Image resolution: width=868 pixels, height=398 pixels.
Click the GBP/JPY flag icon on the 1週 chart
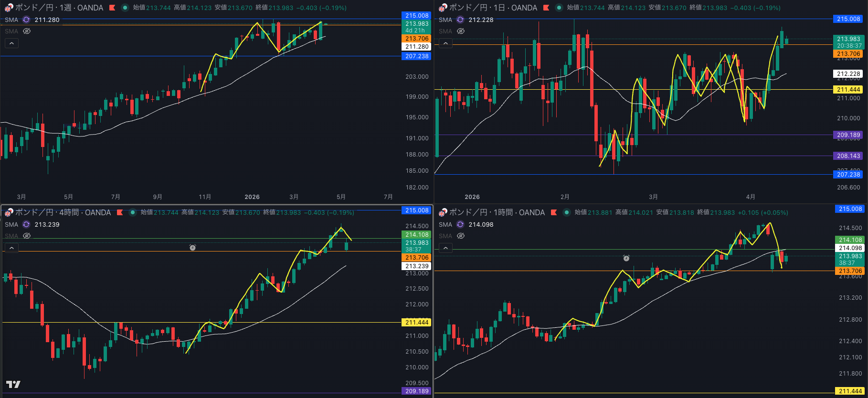(9, 8)
